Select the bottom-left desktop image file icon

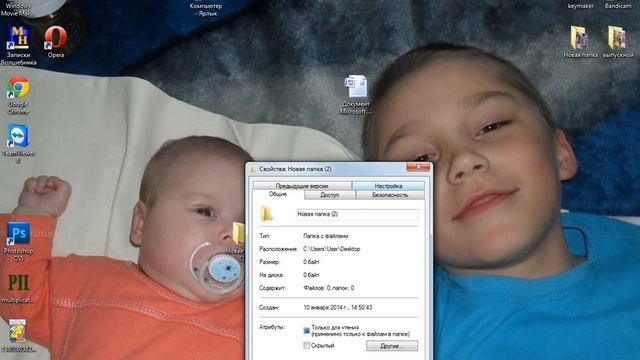18,336
